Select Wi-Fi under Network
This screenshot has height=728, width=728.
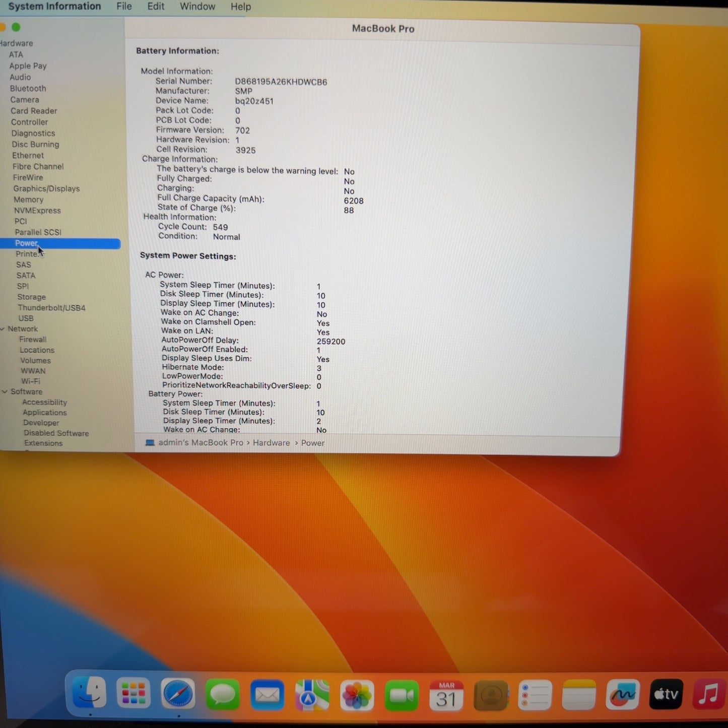[x=31, y=381]
